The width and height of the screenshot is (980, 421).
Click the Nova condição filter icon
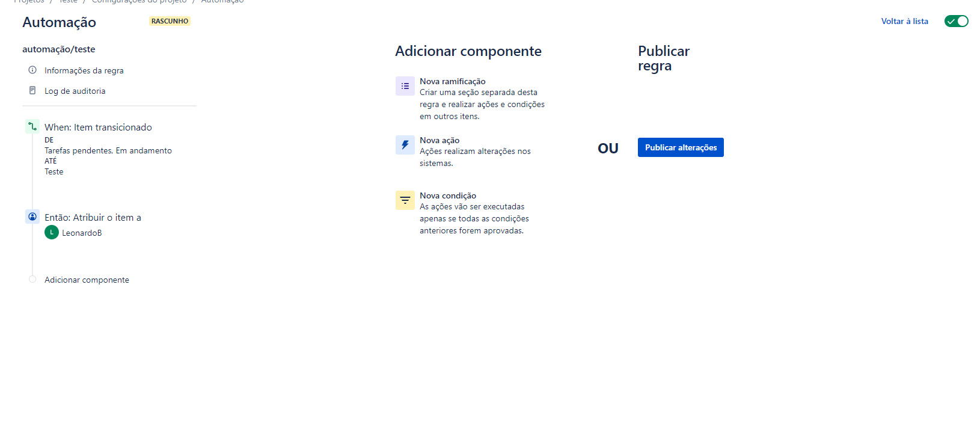405,200
